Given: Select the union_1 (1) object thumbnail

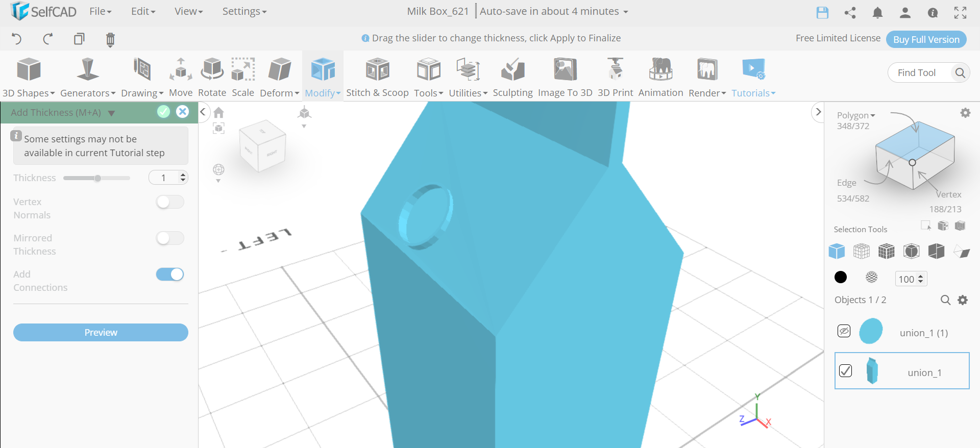Looking at the screenshot, I should [871, 331].
